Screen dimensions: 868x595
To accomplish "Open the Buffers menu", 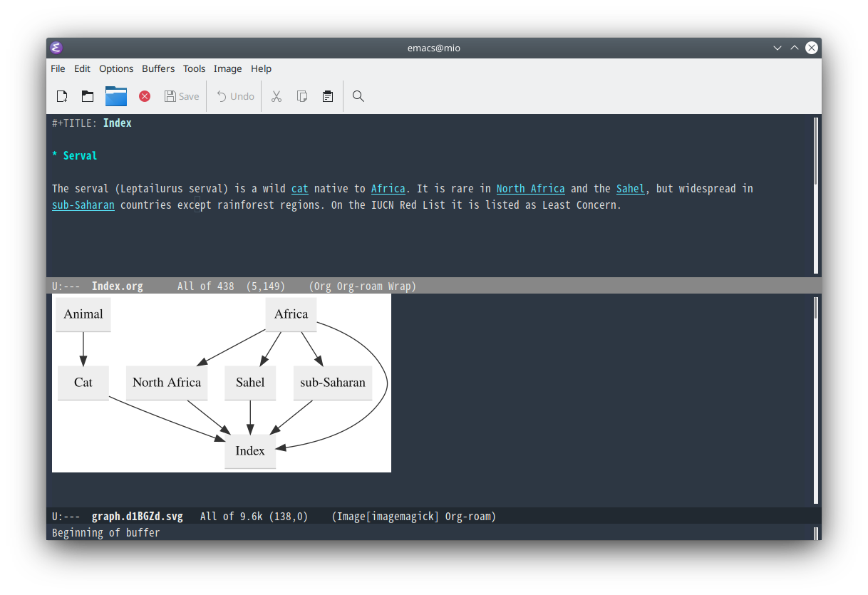I will click(157, 68).
